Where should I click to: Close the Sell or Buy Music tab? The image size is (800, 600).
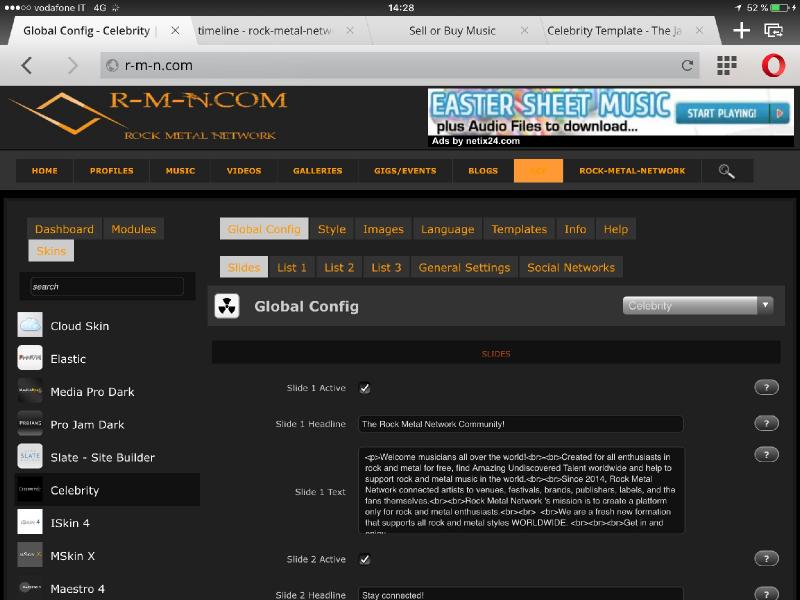pyautogui.click(x=524, y=31)
